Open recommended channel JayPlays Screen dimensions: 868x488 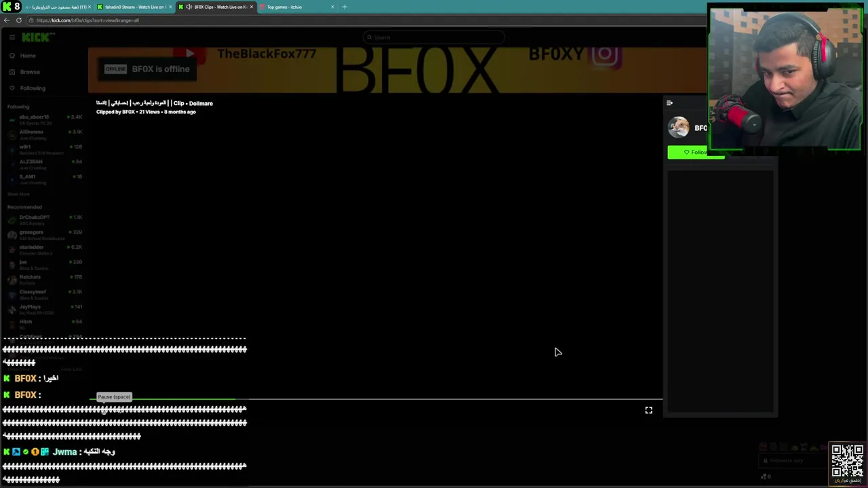[x=44, y=309]
